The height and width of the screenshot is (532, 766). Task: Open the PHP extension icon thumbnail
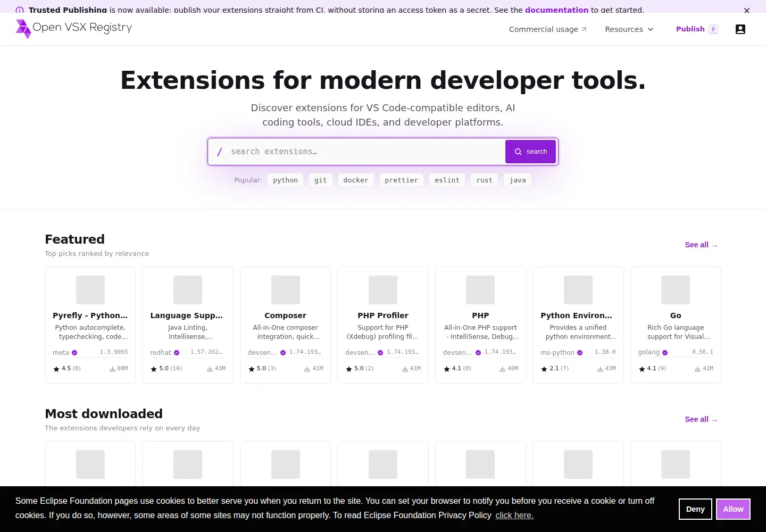pyautogui.click(x=480, y=290)
